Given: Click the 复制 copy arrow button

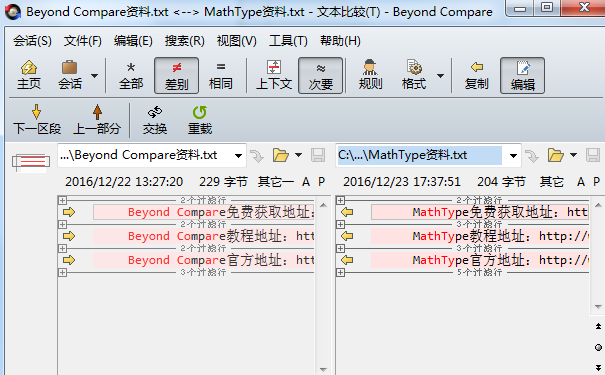Looking at the screenshot, I should (477, 75).
